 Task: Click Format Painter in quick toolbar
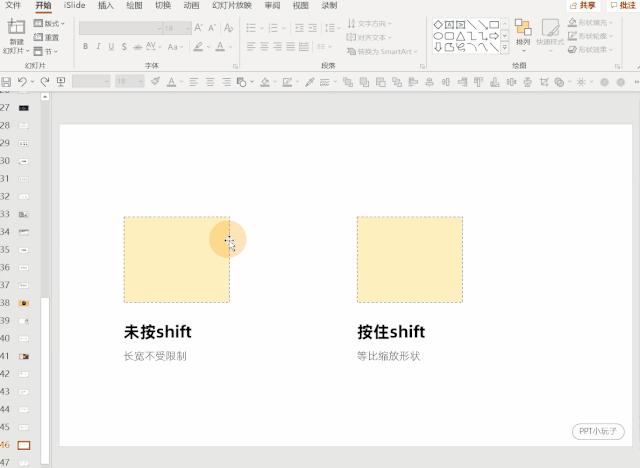(x=155, y=82)
